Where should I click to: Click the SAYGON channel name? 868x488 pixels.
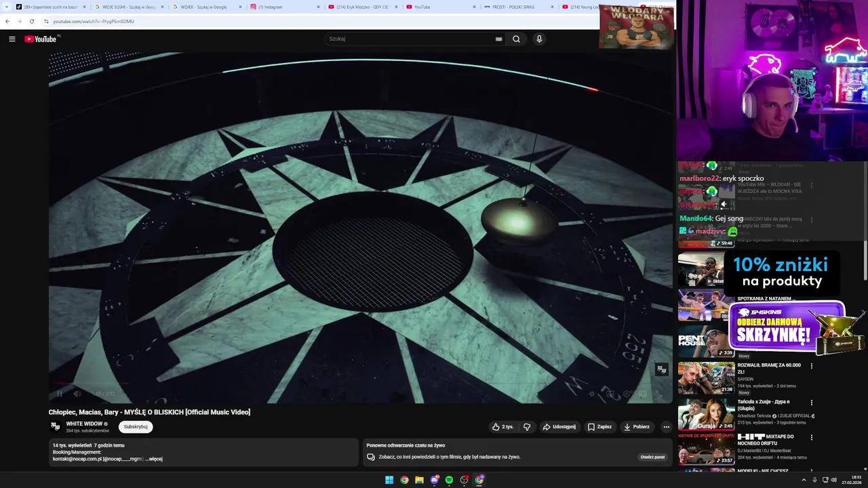(x=745, y=380)
